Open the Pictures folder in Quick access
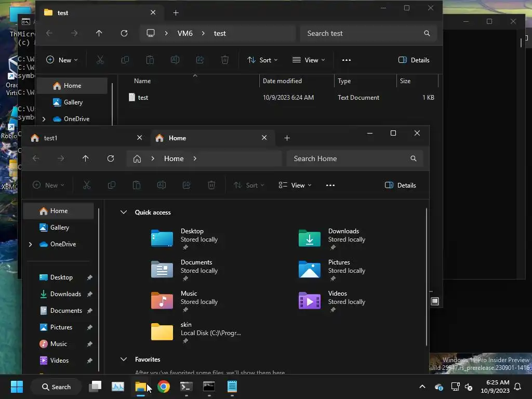The image size is (532, 399). 332,270
